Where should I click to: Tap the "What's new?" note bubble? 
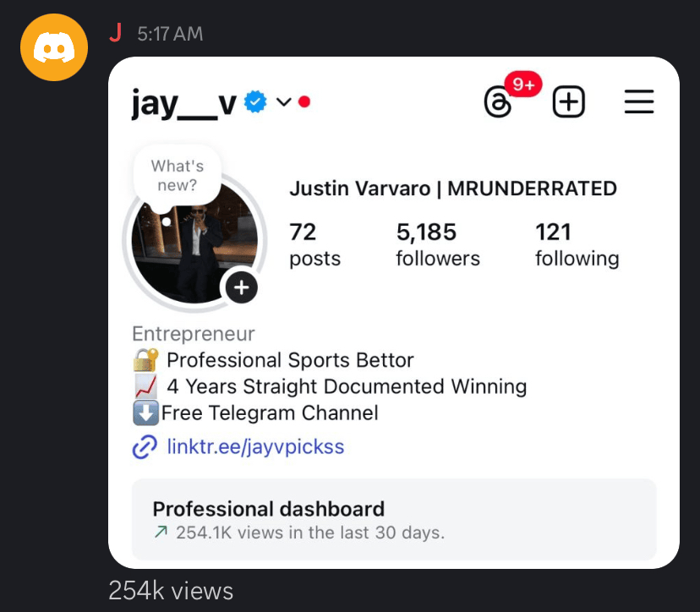[178, 175]
